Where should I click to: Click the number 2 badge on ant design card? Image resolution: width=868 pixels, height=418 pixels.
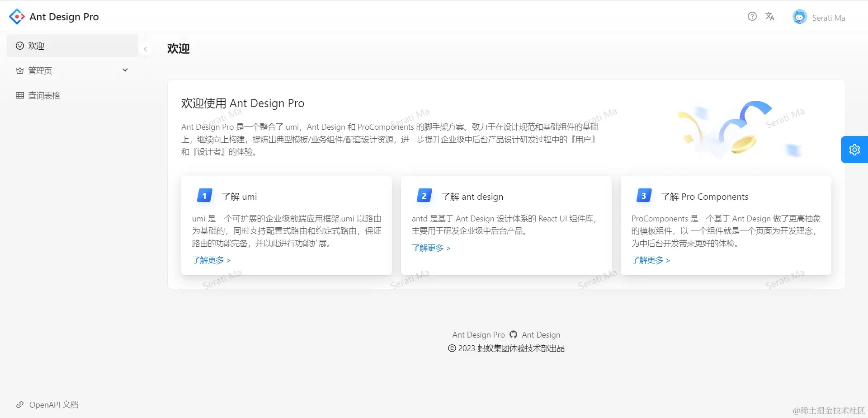coord(424,196)
